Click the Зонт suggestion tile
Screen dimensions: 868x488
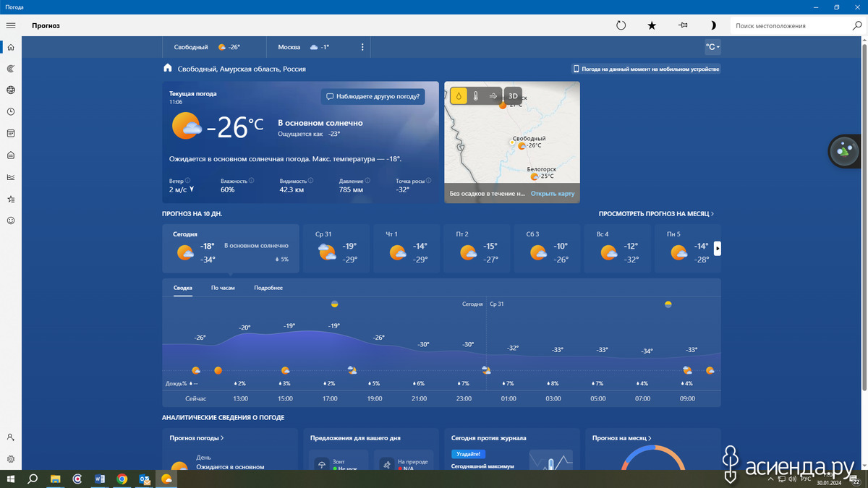(340, 461)
